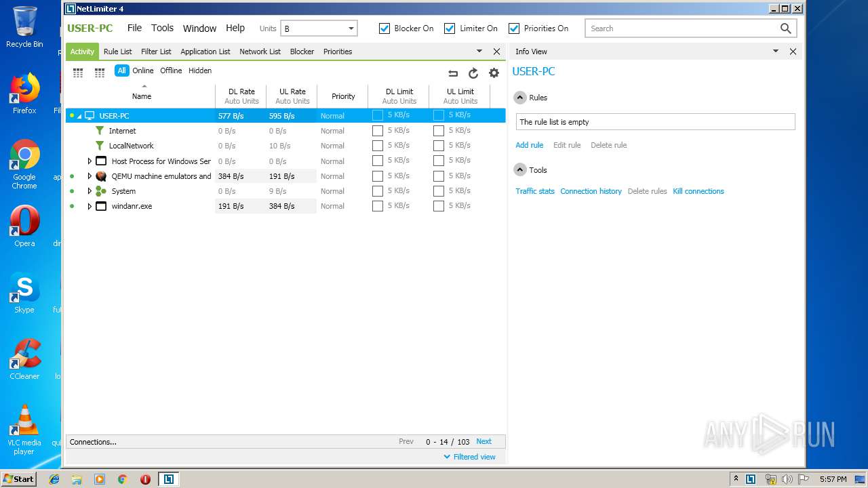Image resolution: width=868 pixels, height=488 pixels.
Task: Enable DL Limit checkbox for QEMU row
Action: (x=378, y=176)
